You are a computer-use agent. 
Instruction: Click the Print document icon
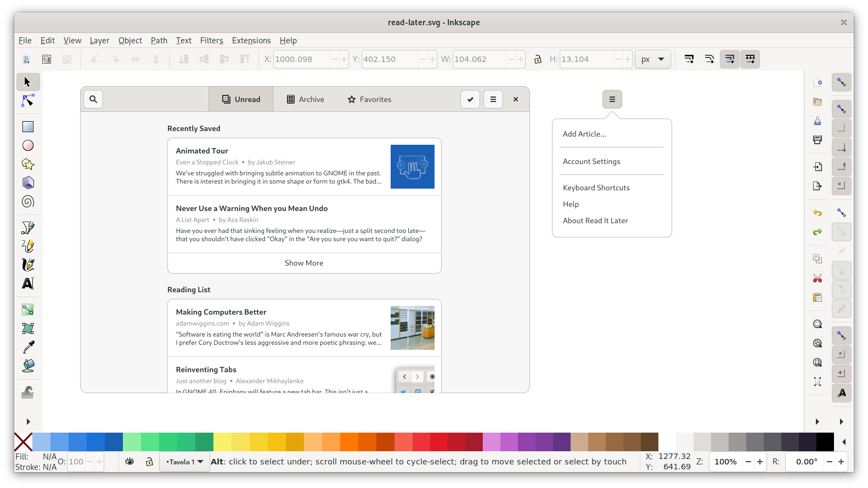coord(818,140)
